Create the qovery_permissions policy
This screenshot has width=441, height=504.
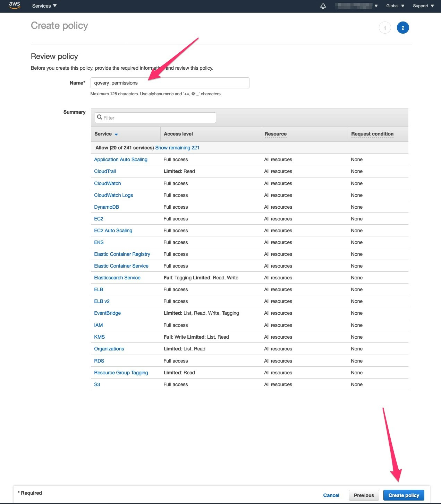pyautogui.click(x=404, y=495)
